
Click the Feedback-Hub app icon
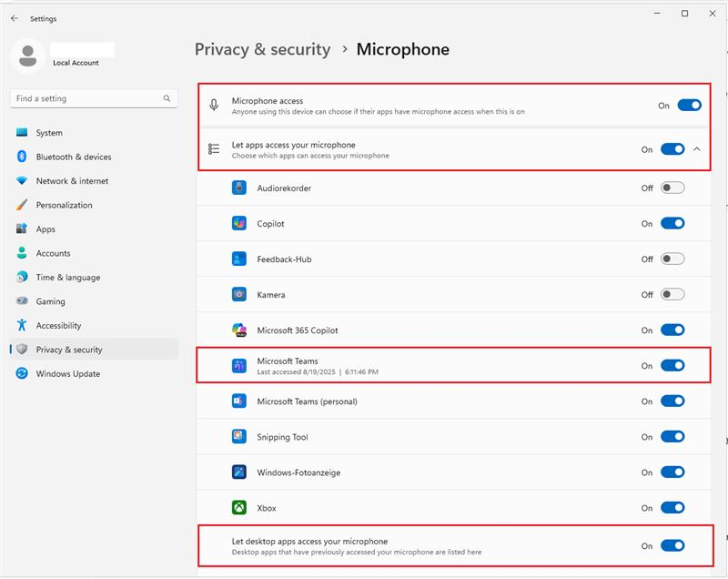[x=239, y=259]
